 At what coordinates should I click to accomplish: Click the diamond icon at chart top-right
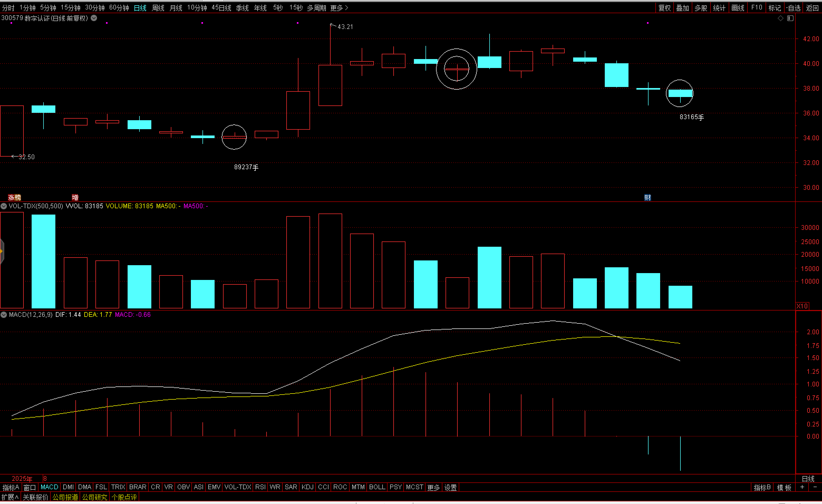coord(780,18)
